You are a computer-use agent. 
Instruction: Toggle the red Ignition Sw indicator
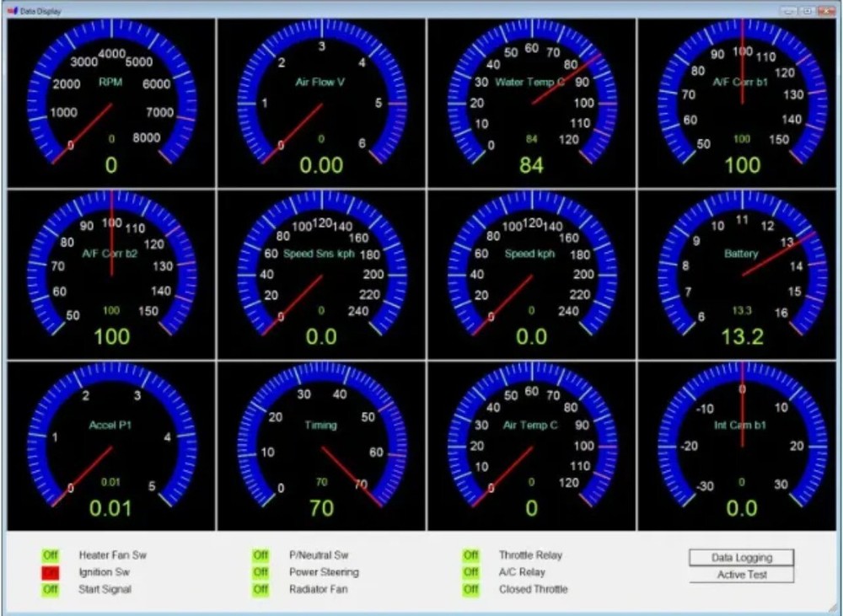[x=49, y=572]
